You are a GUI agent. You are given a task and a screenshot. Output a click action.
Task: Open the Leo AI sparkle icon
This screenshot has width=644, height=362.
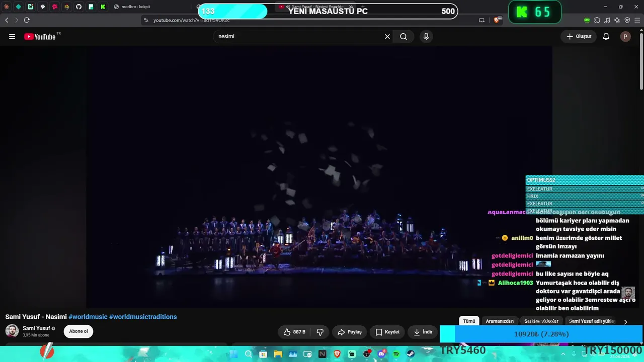pyautogui.click(x=617, y=20)
